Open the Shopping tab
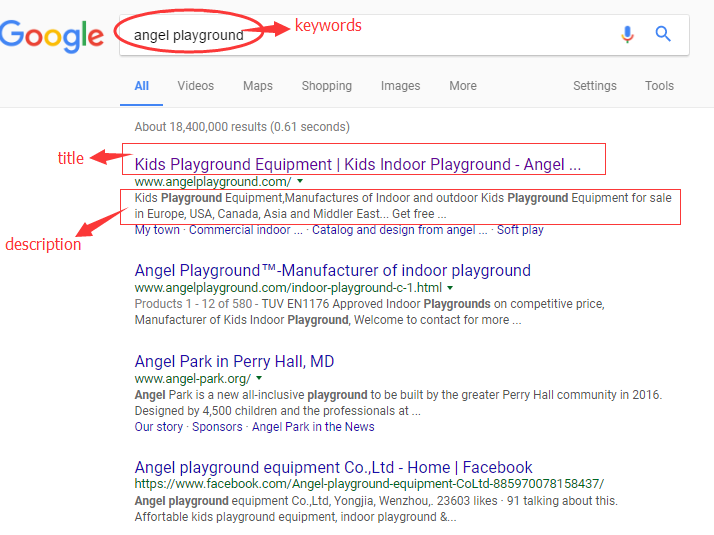The image size is (714, 535). (326, 86)
